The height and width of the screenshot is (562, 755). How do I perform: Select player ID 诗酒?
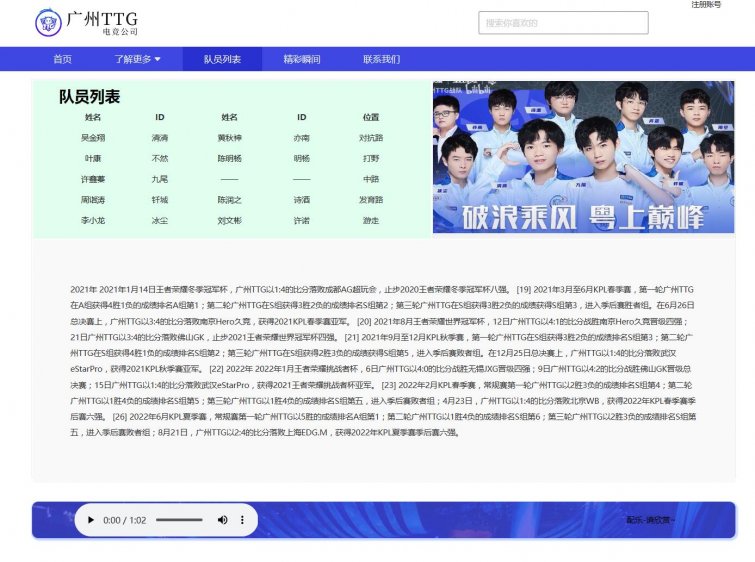(301, 200)
